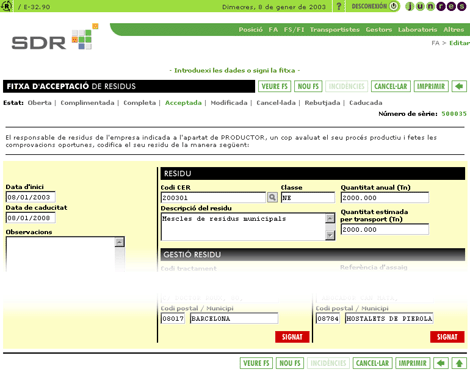Image resolution: width=470 pixels, height=375 pixels.
Task: Click the bottom green up arrow button
Action: (x=459, y=363)
